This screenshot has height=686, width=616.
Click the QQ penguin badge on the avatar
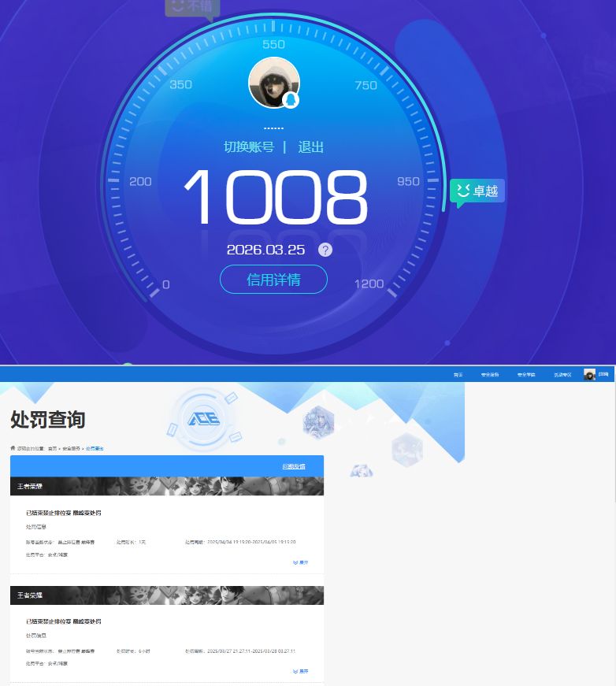pos(291,100)
